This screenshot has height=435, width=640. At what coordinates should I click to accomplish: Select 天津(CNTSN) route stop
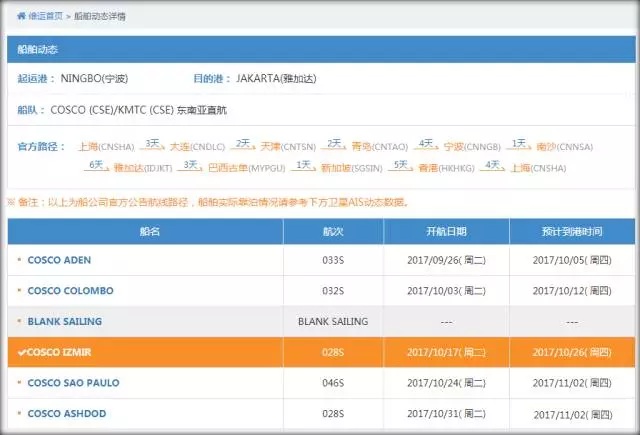tap(288, 146)
